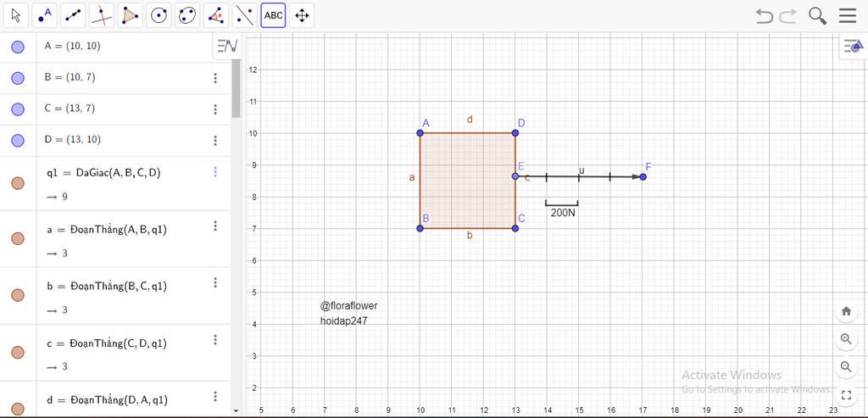868x418 pixels.
Task: Select the Reflect about Line tool
Action: [245, 15]
